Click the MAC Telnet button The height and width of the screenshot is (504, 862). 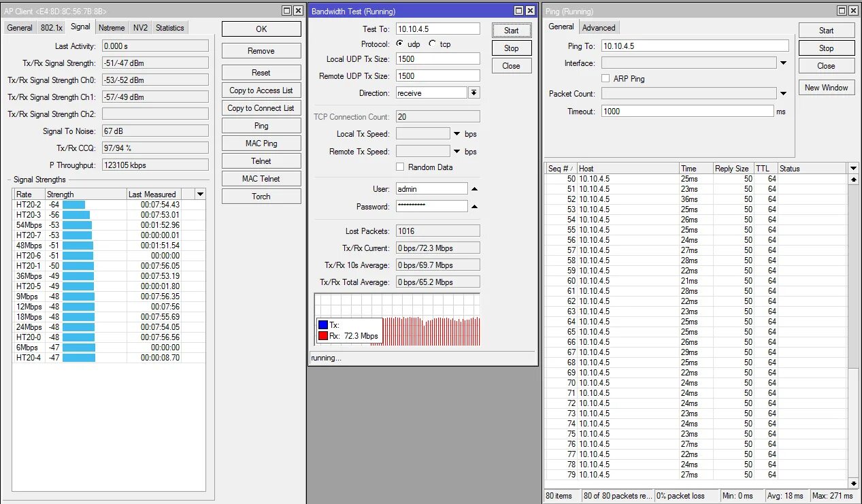click(x=261, y=179)
